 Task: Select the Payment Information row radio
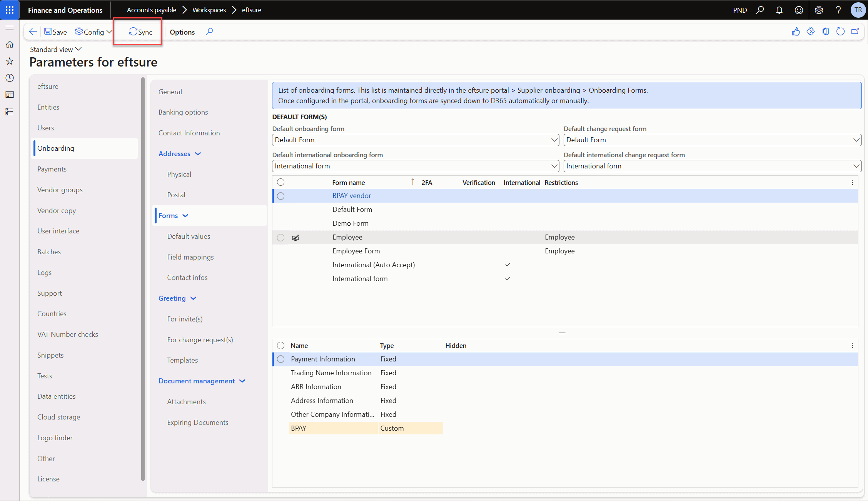tap(281, 359)
